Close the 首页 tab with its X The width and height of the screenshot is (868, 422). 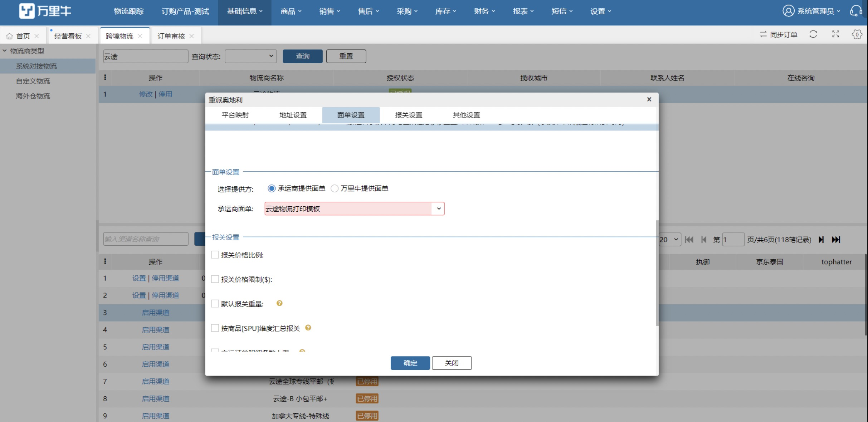tap(36, 36)
